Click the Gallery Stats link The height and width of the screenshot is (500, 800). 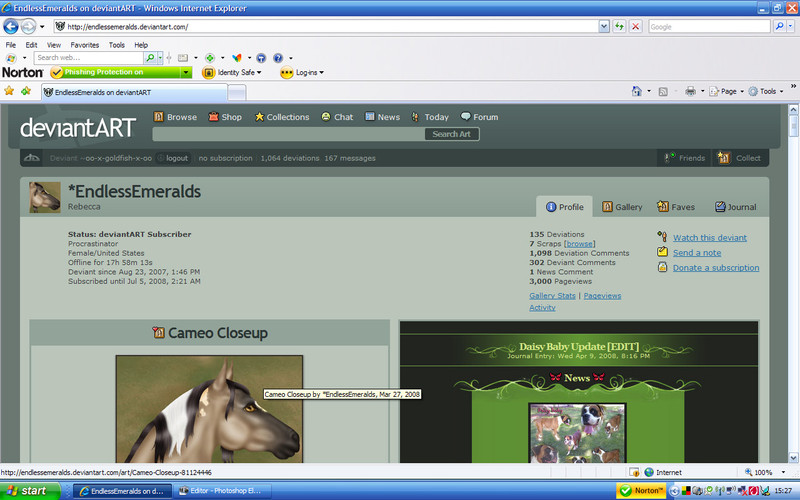click(552, 296)
